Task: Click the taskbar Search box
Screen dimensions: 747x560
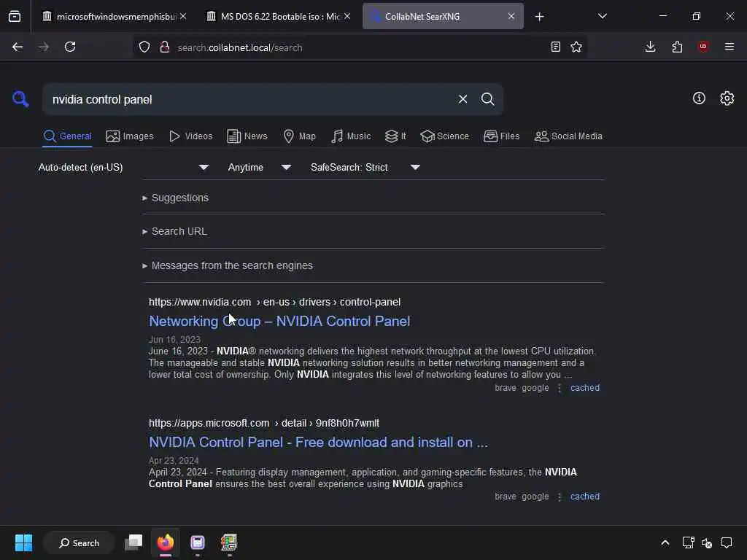Action: [79, 542]
